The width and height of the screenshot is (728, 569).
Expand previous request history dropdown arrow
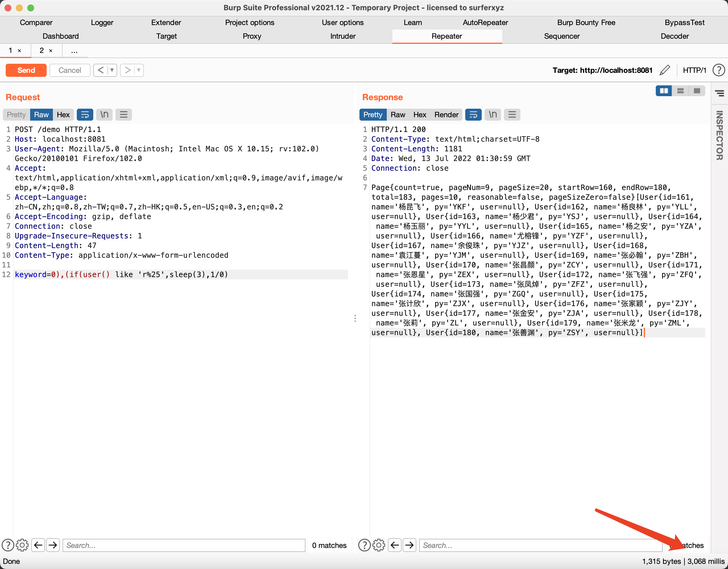click(112, 70)
